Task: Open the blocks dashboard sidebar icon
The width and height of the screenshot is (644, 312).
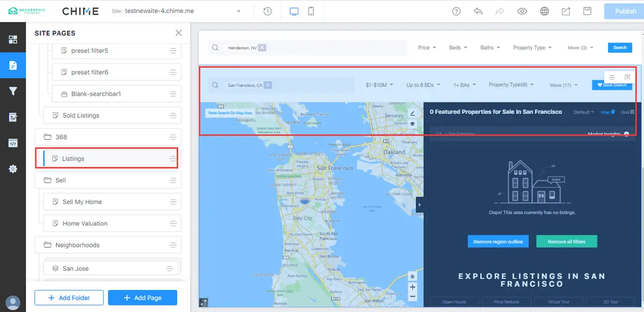Action: click(13, 39)
